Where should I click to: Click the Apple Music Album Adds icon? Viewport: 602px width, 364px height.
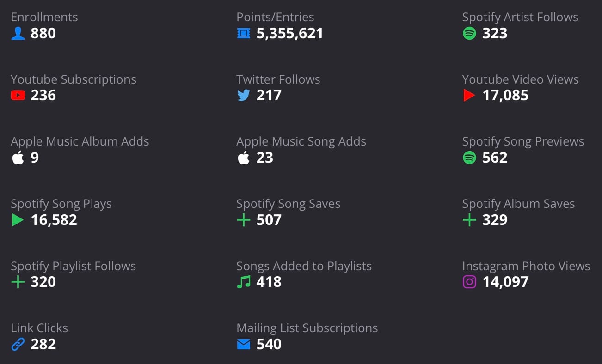pyautogui.click(x=18, y=158)
